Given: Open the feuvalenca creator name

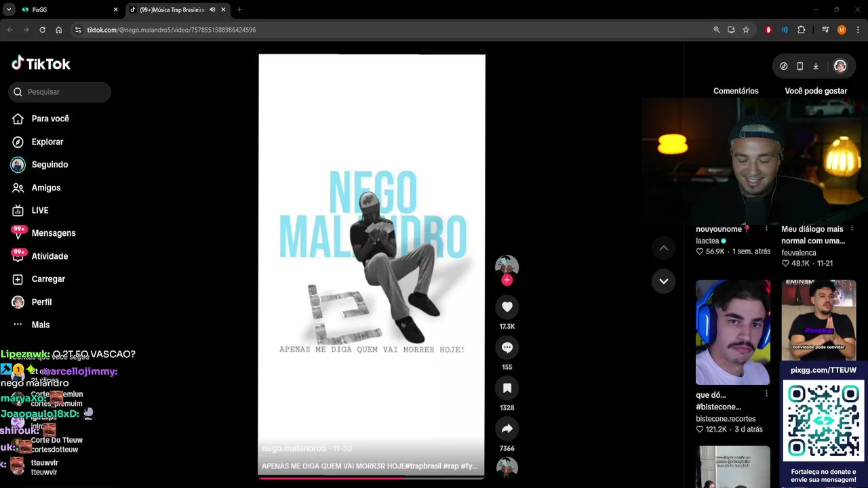Looking at the screenshot, I should 798,253.
